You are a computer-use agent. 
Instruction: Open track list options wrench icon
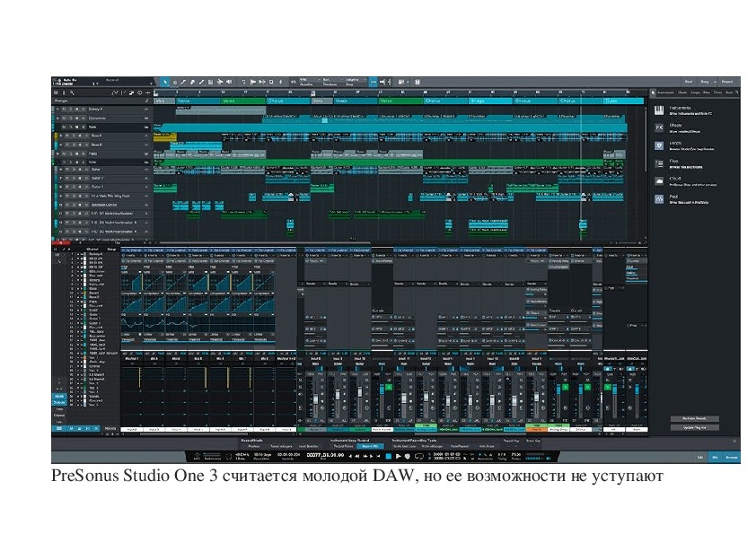[x=73, y=92]
